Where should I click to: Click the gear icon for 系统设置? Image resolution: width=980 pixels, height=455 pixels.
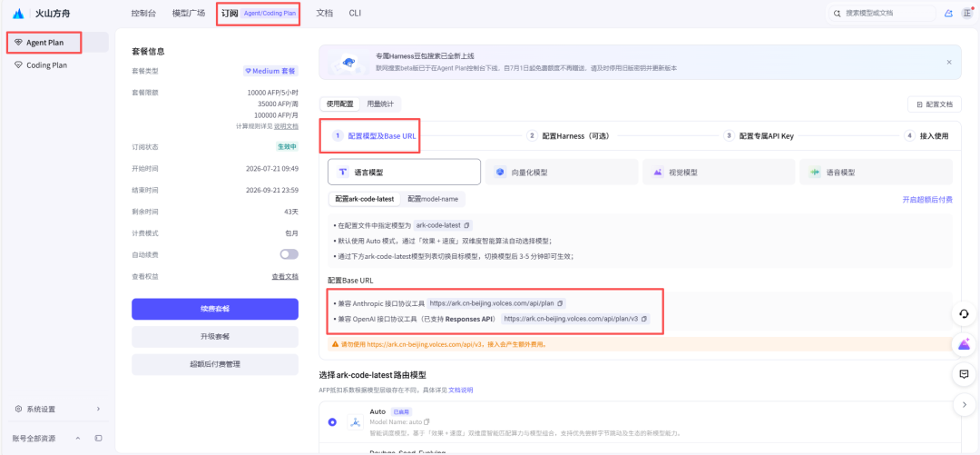[x=18, y=410]
